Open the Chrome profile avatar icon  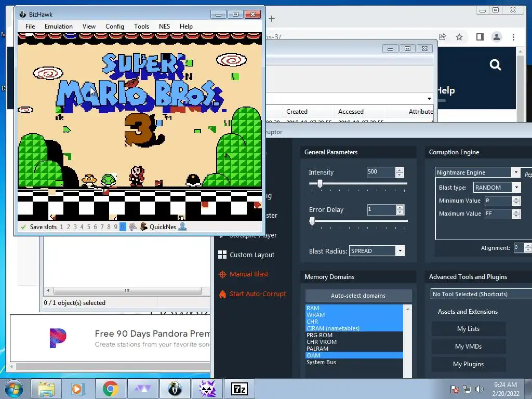[x=496, y=37]
